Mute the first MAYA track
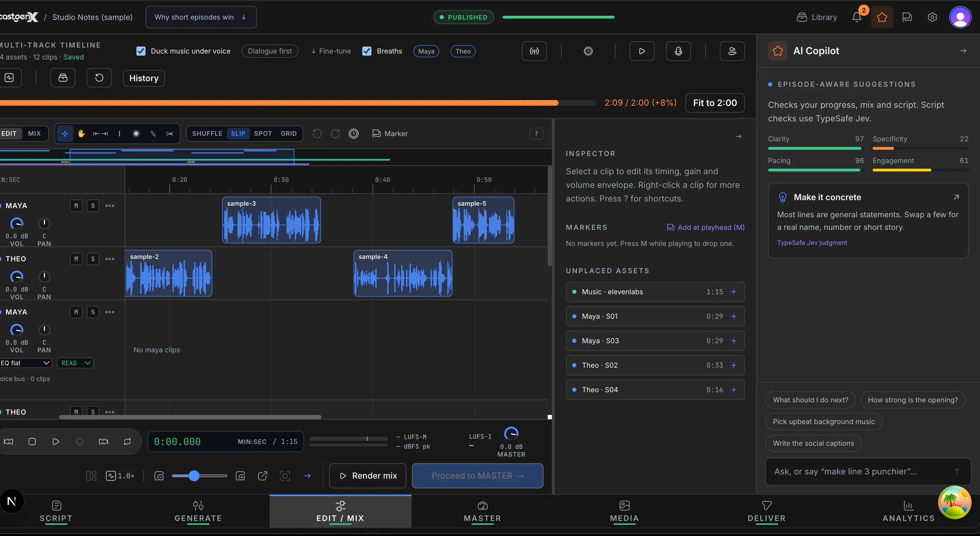The height and width of the screenshot is (536, 980). pyautogui.click(x=76, y=206)
